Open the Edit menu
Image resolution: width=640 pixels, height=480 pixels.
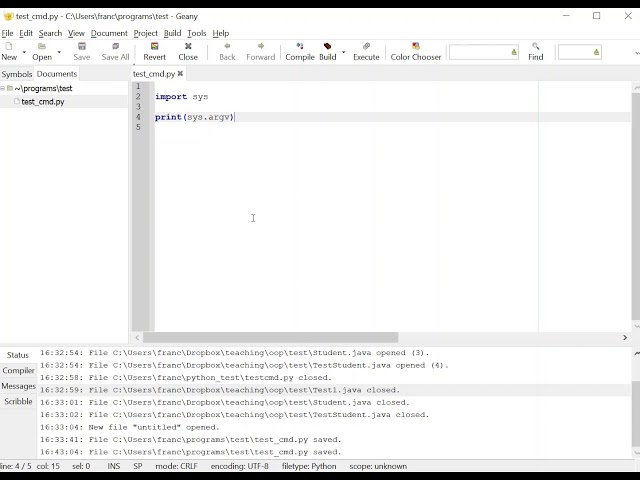26,33
